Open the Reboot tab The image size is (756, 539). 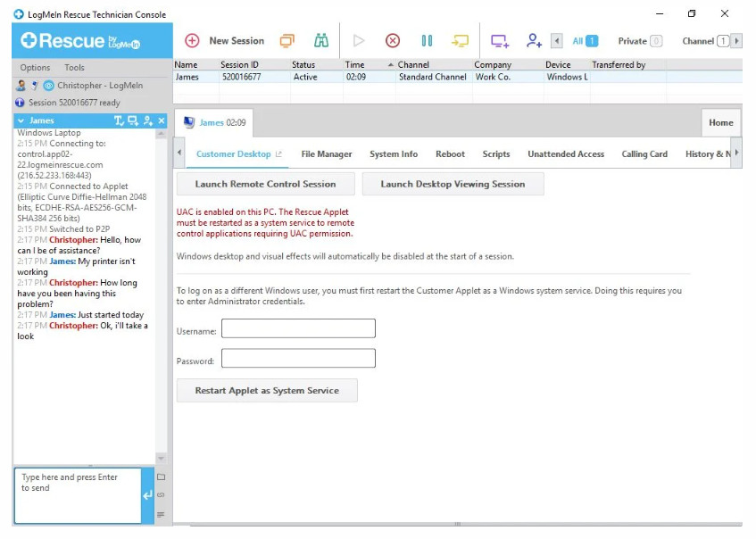[x=451, y=154]
